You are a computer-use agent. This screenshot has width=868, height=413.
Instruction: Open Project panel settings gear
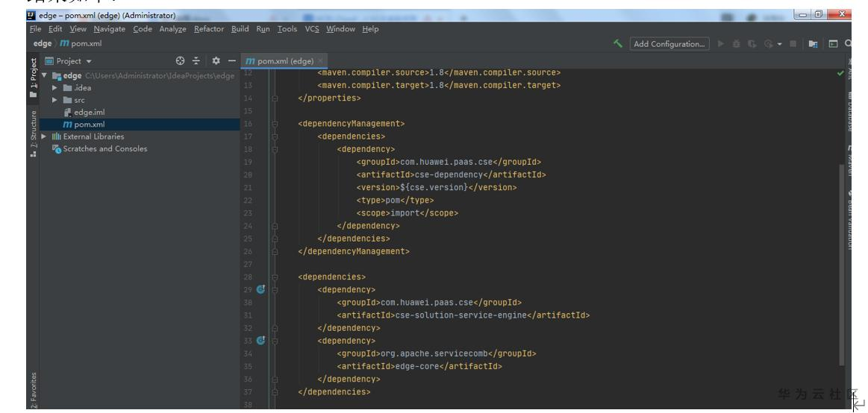(215, 60)
